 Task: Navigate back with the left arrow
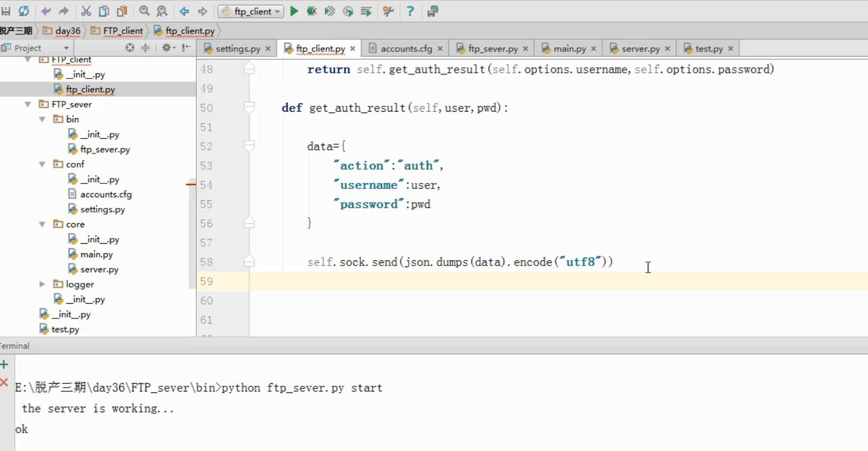(184, 11)
